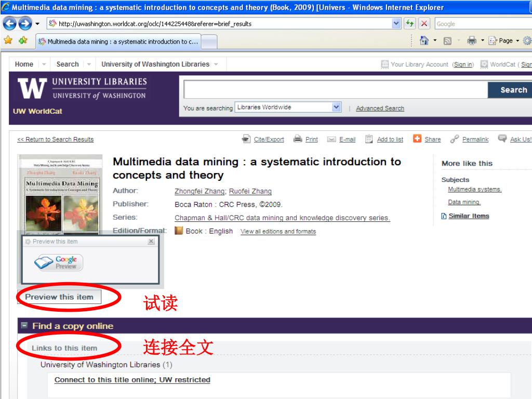The height and width of the screenshot is (399, 532).
Task: Click the book cover thumbnail image
Action: pyautogui.click(x=60, y=194)
